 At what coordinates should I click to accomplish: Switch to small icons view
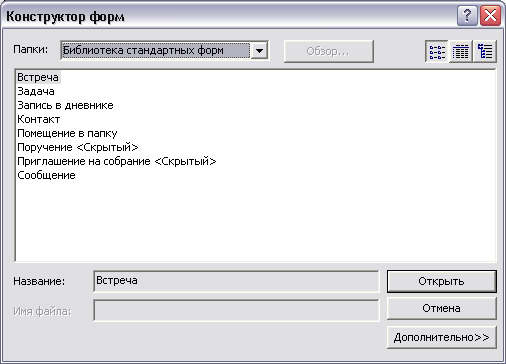[437, 51]
